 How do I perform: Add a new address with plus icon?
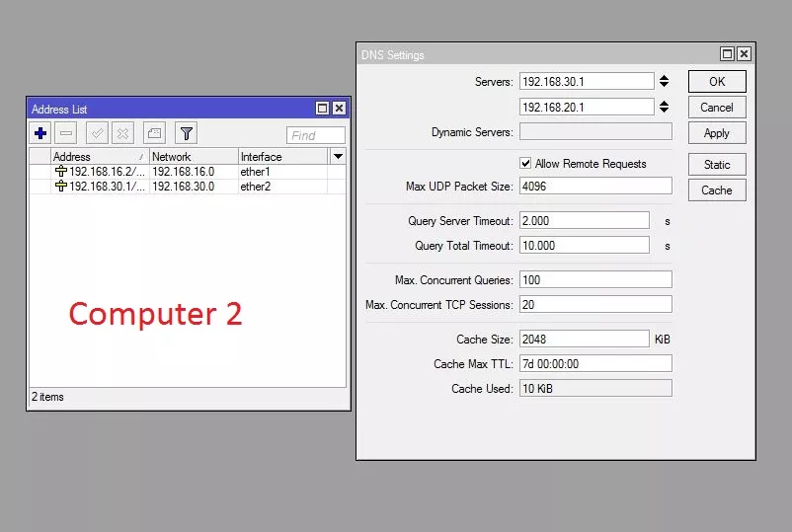click(x=40, y=134)
